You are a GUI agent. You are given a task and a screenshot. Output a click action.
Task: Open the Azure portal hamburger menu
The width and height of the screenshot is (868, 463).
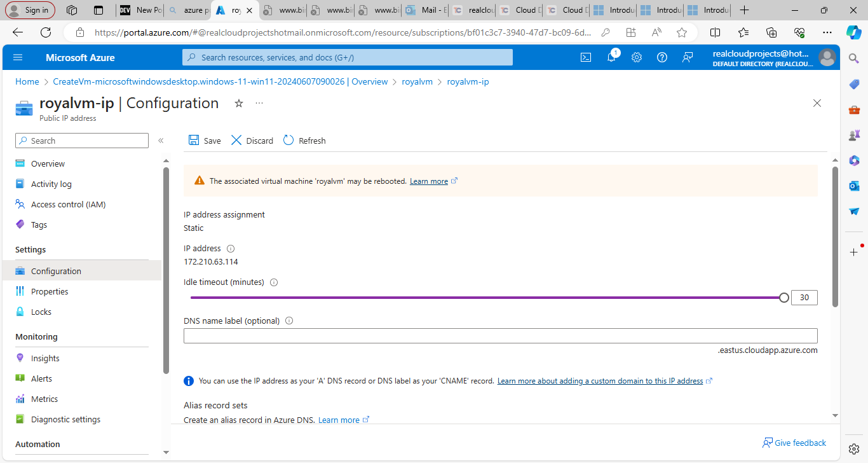18,57
